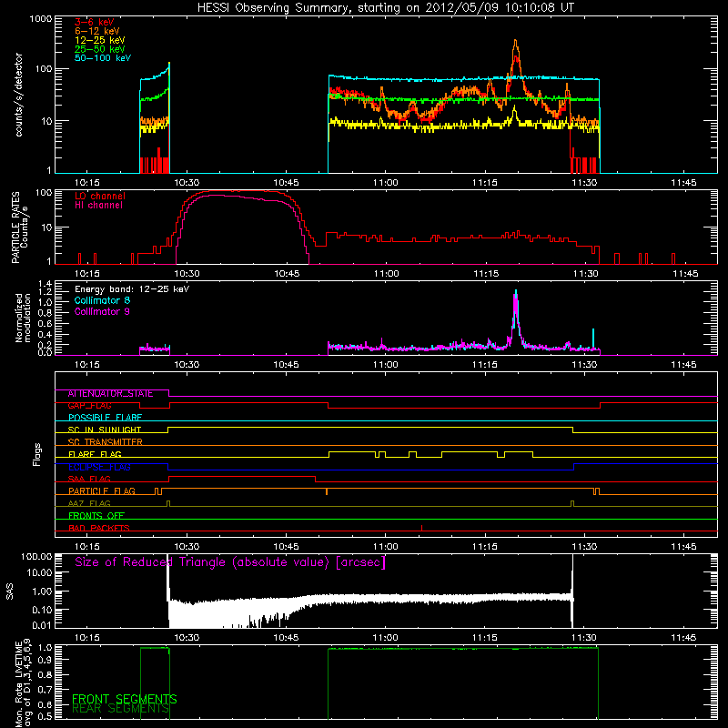Click the 100.00 tick on the SAS axis
The height and width of the screenshot is (728, 728).
click(37, 557)
